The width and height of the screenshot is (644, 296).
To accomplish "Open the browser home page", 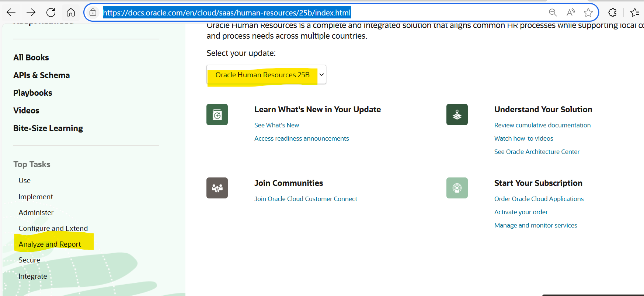I will coord(71,13).
